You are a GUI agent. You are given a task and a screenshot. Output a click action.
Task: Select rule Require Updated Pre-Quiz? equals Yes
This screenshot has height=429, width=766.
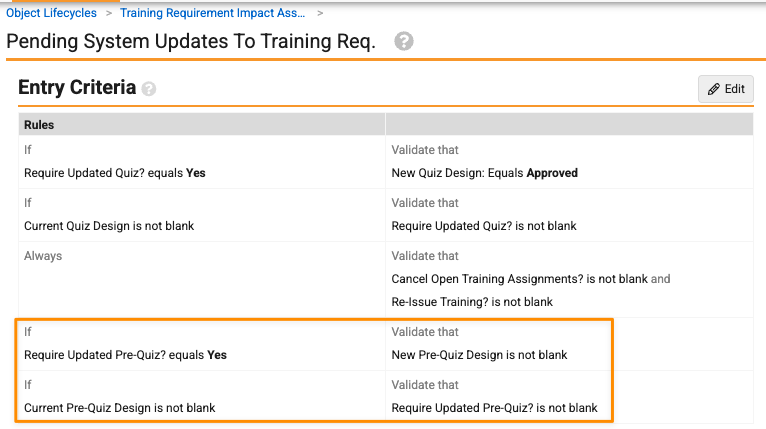pos(126,355)
